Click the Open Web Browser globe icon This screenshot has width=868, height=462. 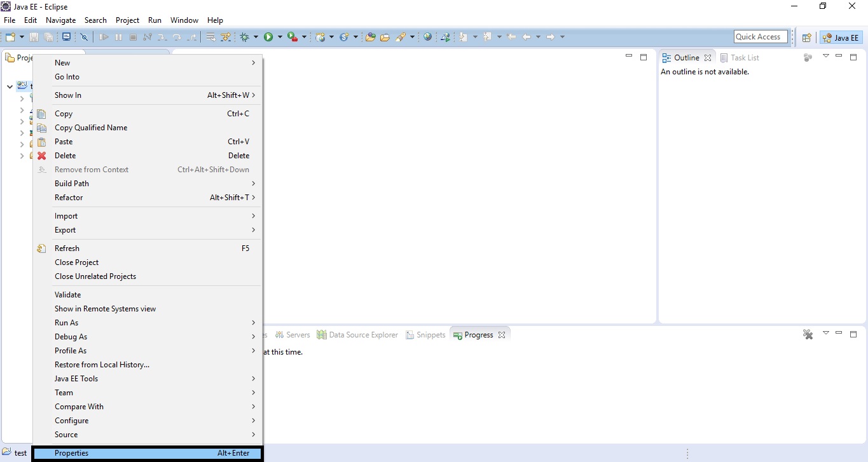tap(427, 37)
